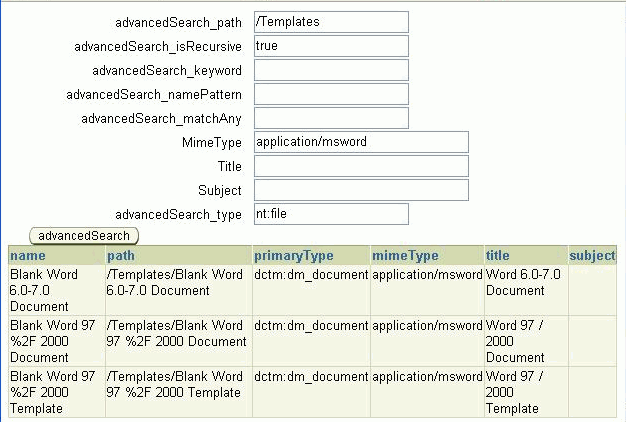Click the subject column header

pos(592,256)
